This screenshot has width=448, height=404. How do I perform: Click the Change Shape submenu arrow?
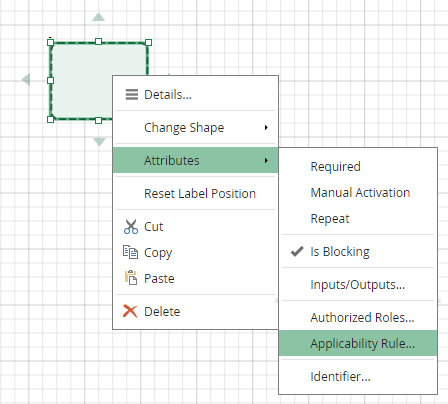tap(266, 128)
